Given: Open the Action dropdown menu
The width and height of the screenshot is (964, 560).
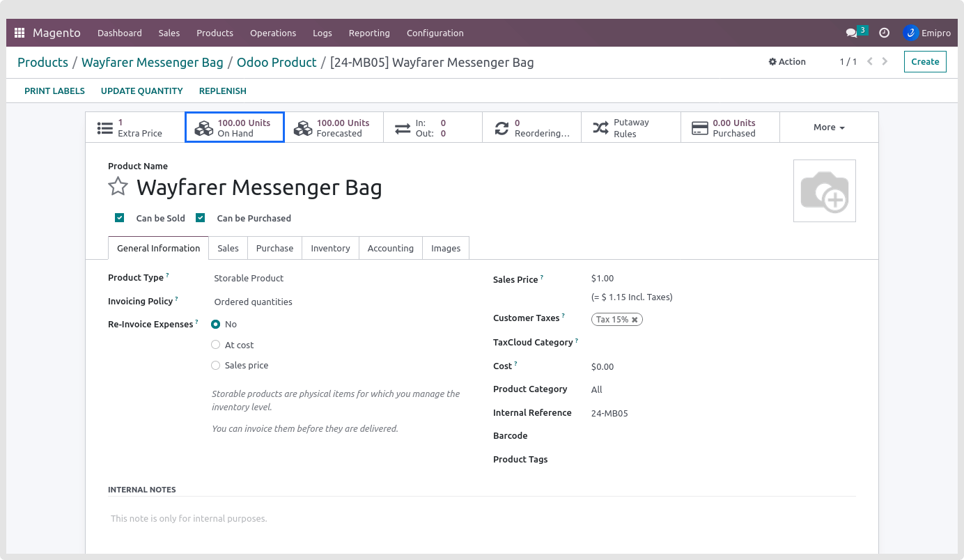Looking at the screenshot, I should [787, 61].
